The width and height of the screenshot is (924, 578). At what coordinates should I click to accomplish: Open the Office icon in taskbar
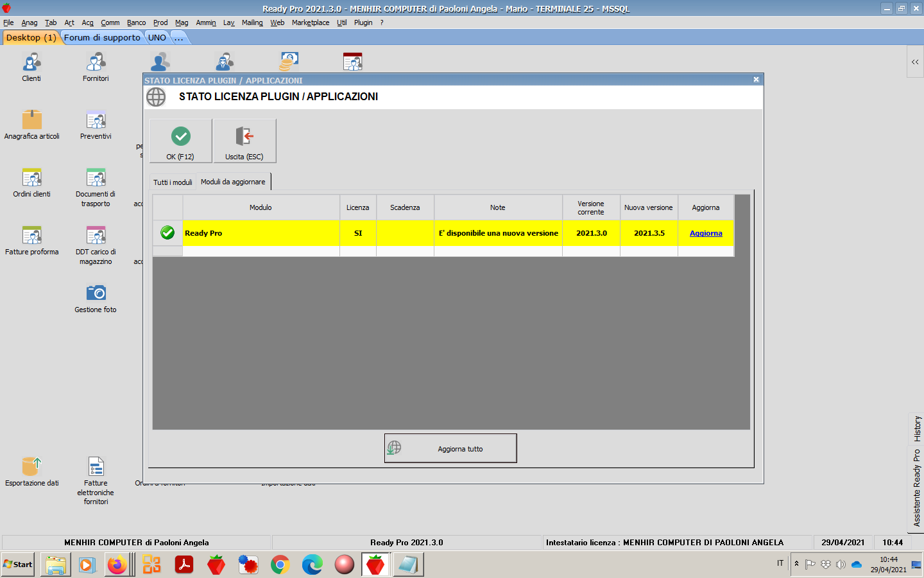152,565
